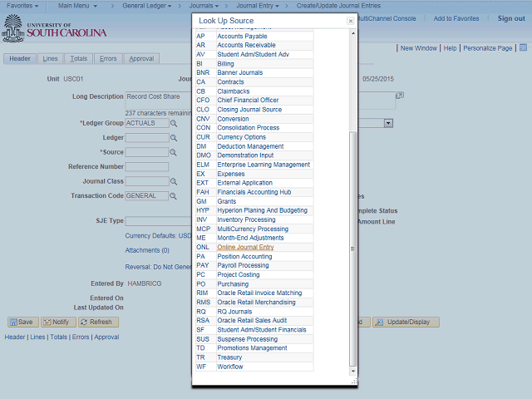Image resolution: width=532 pixels, height=399 pixels.
Task: Click the Sign out link
Action: coord(511,18)
